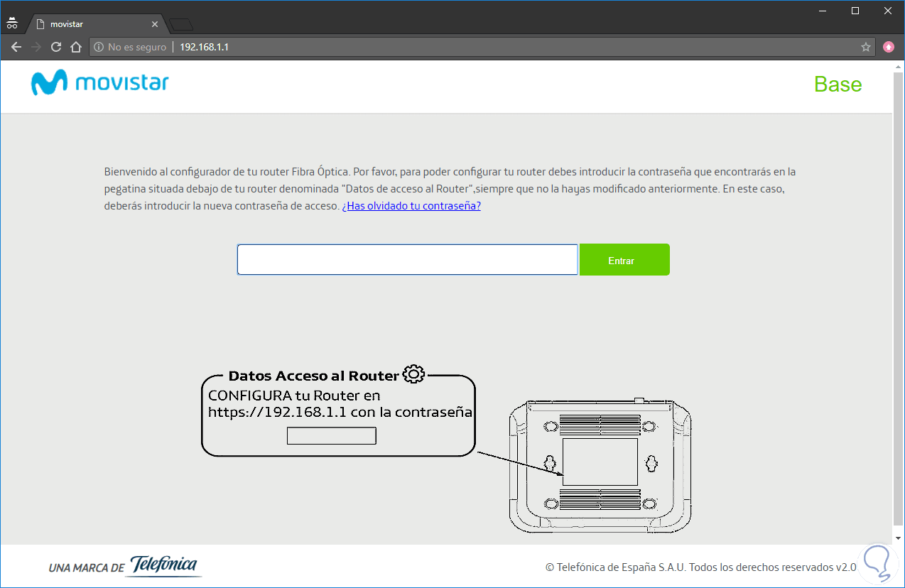Image resolution: width=905 pixels, height=588 pixels.
Task: Minimize the browser window
Action: 822,11
